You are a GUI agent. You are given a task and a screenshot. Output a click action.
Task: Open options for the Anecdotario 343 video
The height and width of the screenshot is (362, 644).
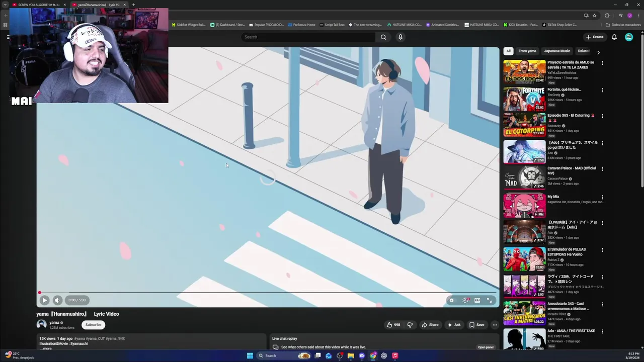click(x=602, y=305)
